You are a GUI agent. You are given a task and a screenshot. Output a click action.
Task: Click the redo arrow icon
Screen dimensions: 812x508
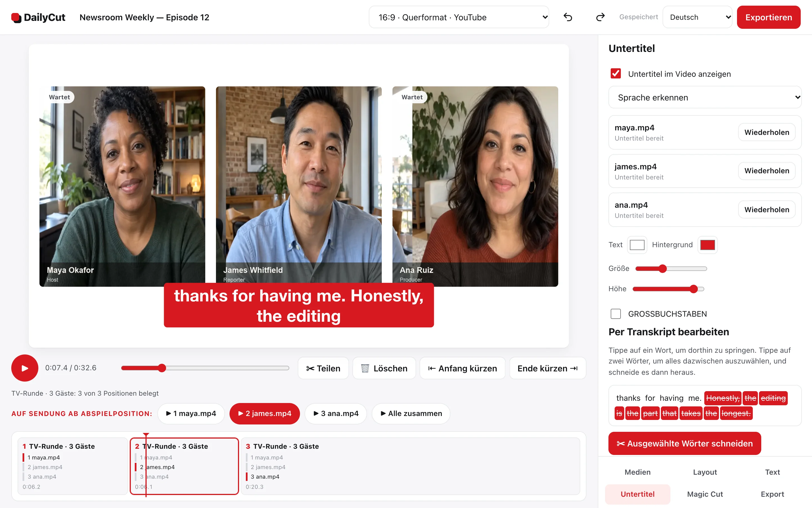[600, 17]
